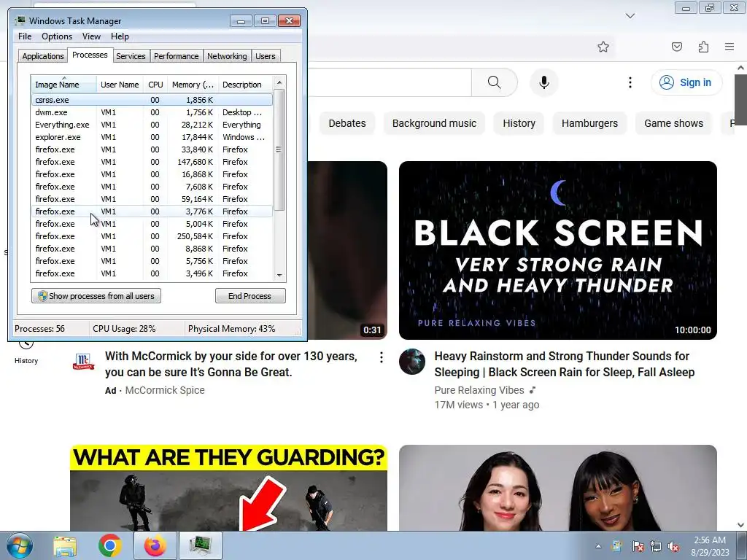Click the Sign in button on YouTube
The image size is (747, 560).
tap(686, 82)
